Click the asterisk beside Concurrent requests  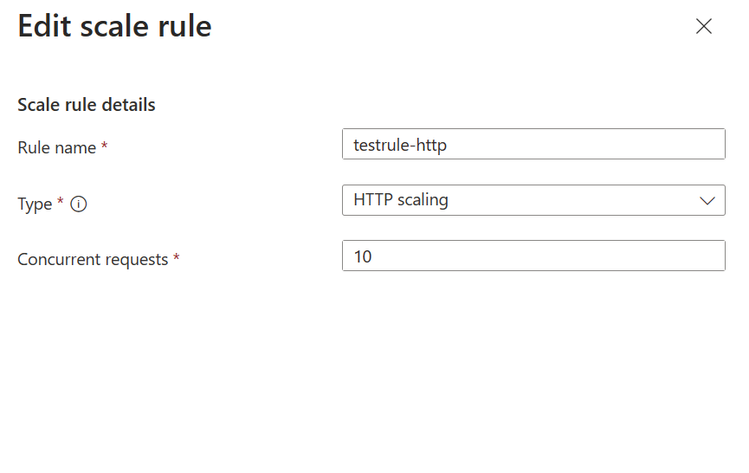tap(176, 259)
